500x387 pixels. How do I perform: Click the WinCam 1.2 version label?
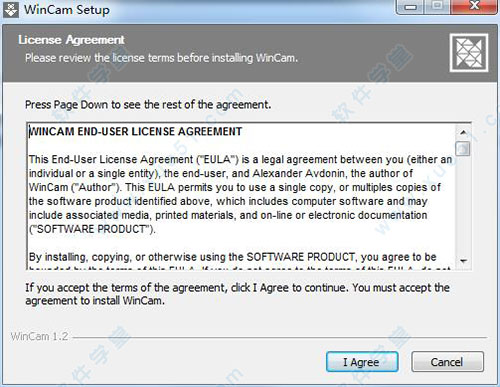(x=39, y=336)
